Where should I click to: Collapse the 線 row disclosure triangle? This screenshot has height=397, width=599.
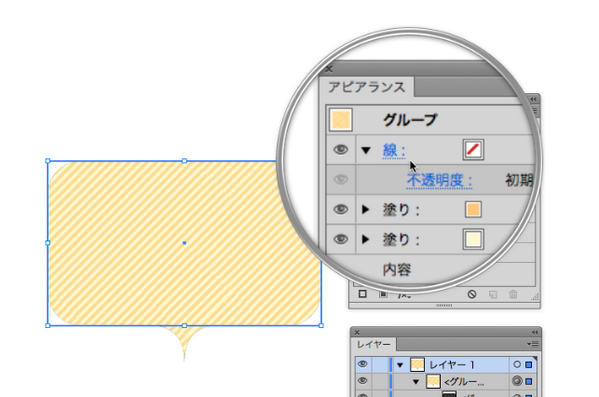(366, 150)
